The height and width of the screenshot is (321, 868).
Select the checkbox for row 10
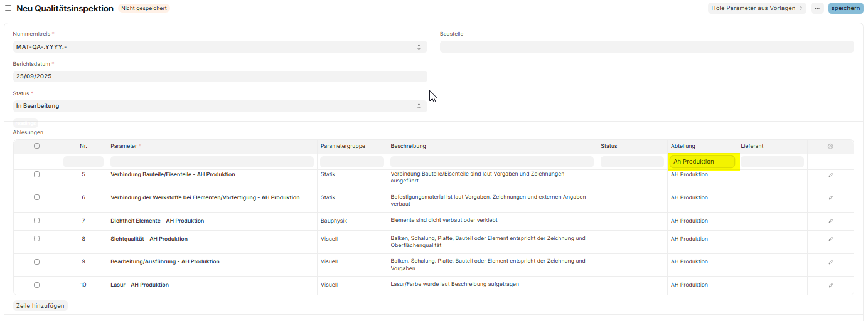[x=36, y=285]
